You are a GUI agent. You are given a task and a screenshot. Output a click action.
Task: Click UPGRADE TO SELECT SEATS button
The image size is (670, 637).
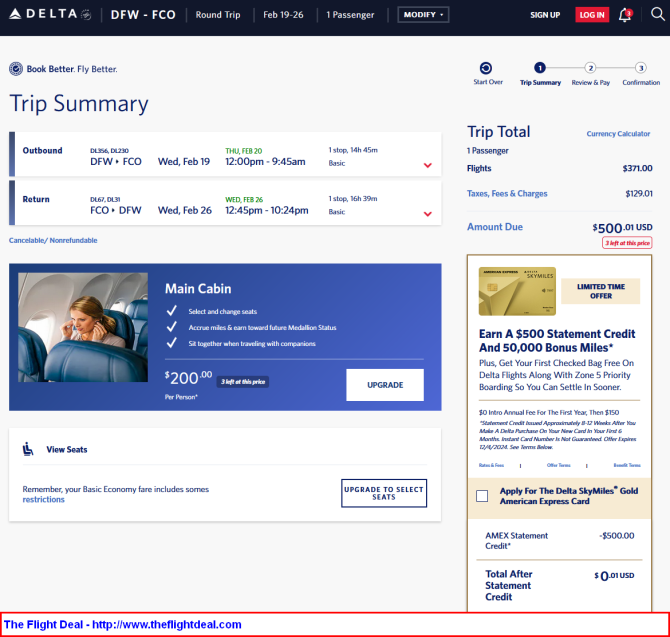tap(384, 493)
